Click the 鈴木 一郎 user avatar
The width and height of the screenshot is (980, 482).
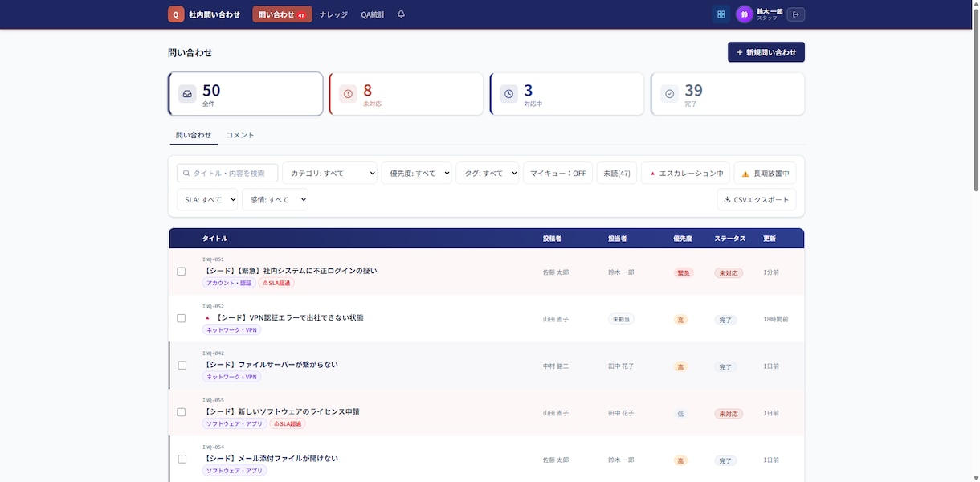coord(745,14)
